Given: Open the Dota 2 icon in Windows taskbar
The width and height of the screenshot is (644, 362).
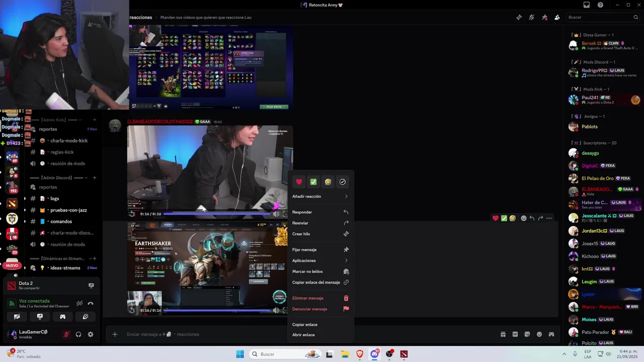Looking at the screenshot, I should coord(404,354).
